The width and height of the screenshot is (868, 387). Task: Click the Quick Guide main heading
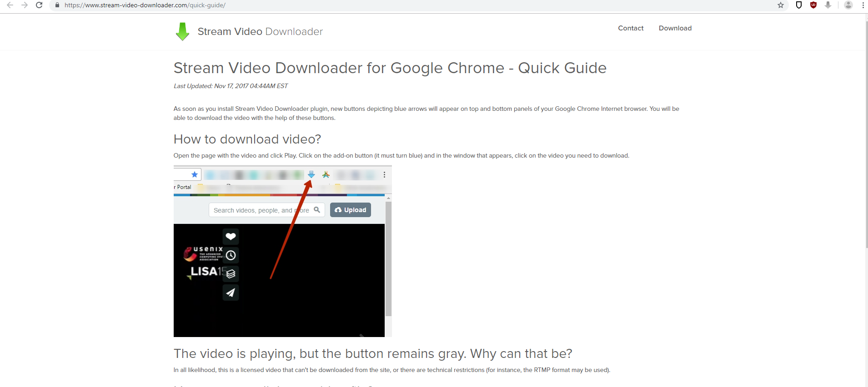pos(390,68)
